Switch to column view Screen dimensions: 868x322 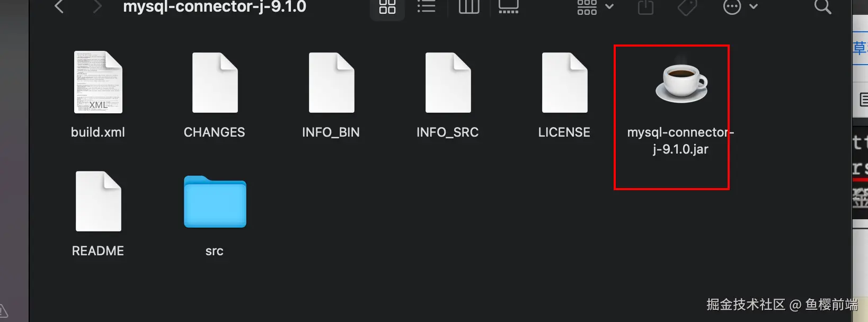pos(468,7)
